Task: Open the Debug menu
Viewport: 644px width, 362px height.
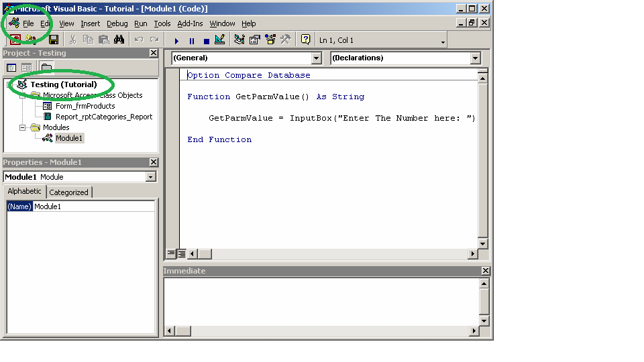Action: (117, 23)
